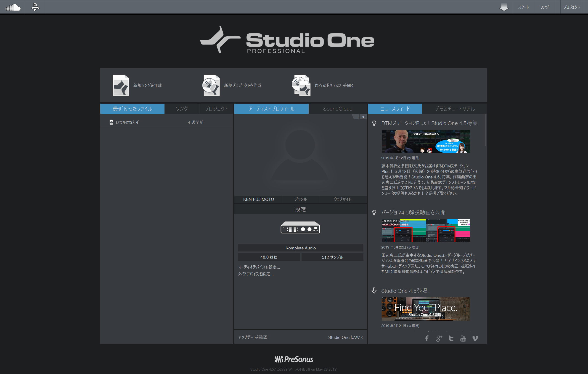This screenshot has height=374, width=588.
Task: Click アップデートを確認 link
Action: pos(252,337)
